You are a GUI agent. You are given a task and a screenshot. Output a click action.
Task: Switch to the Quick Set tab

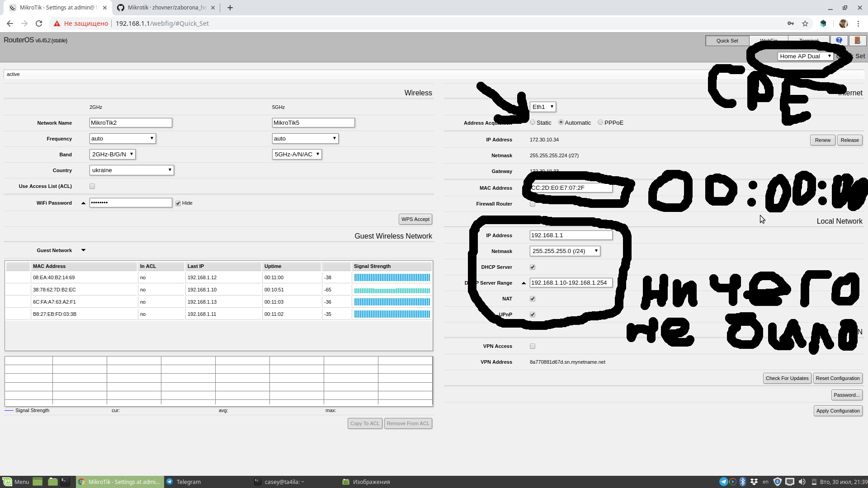click(x=727, y=41)
